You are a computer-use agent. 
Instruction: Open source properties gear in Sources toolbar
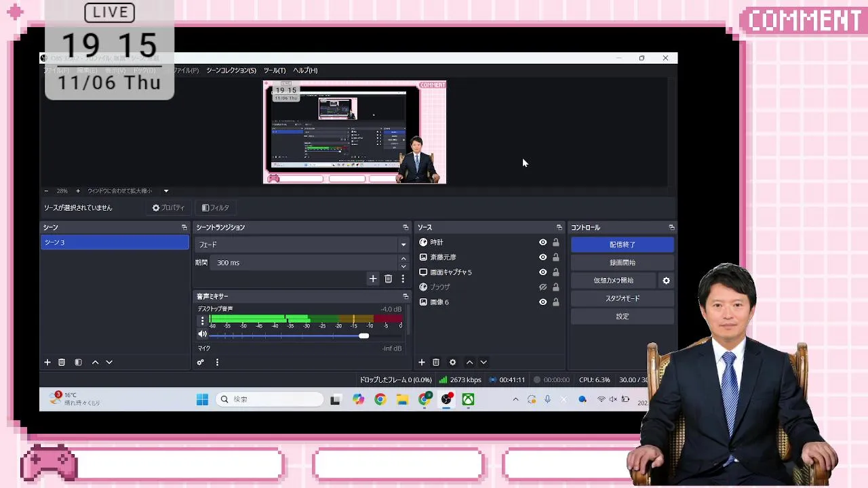point(452,363)
